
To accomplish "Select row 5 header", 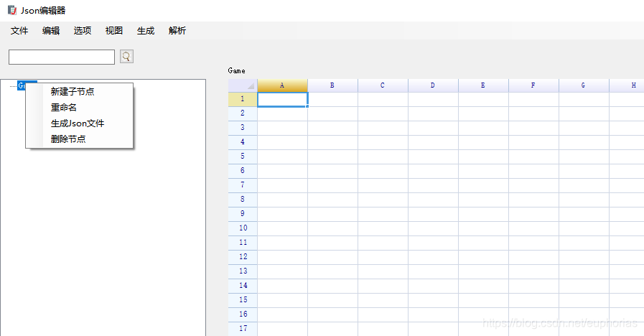I will click(243, 157).
